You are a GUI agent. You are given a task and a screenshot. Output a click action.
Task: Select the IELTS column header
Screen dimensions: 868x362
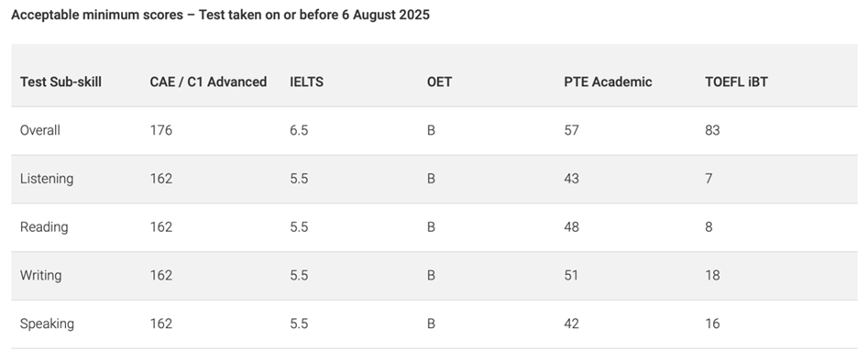pyautogui.click(x=307, y=82)
